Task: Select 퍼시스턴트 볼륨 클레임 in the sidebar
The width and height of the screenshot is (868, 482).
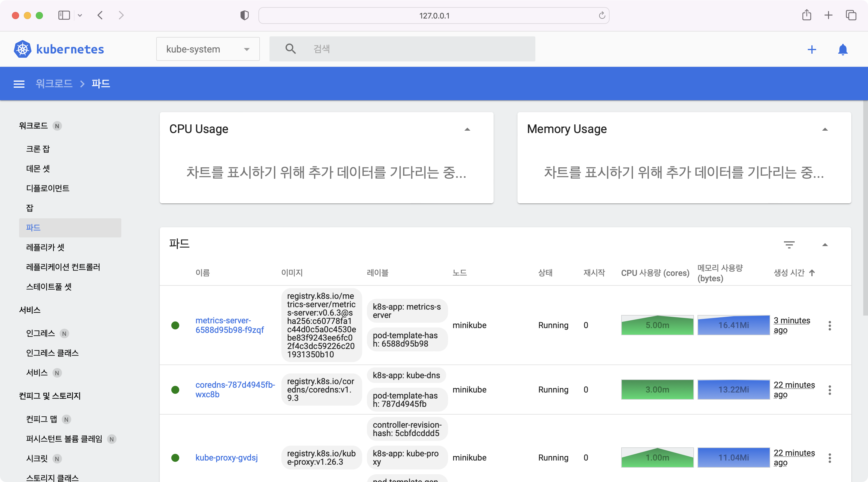Action: (64, 439)
